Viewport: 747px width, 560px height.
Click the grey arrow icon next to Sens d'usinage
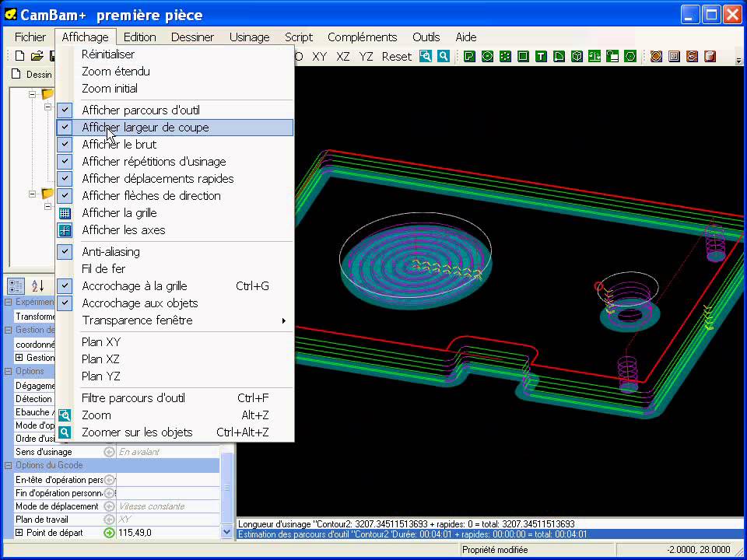point(109,451)
